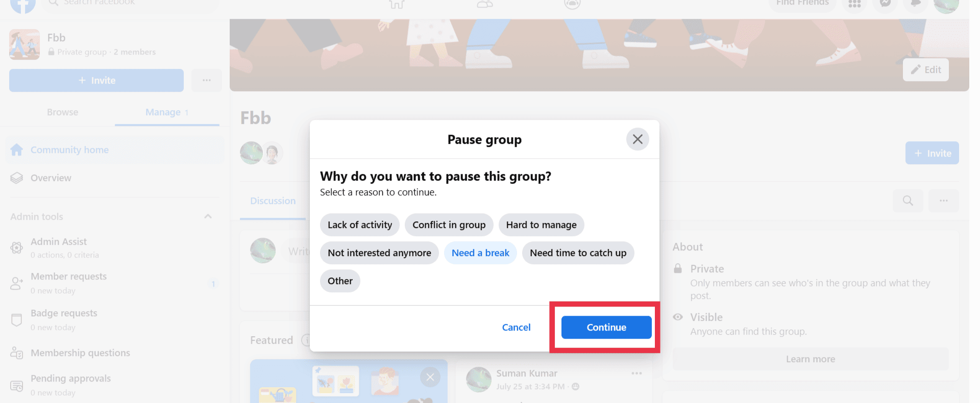The image size is (980, 403).
Task: Open the group more options ellipsis near search
Action: (943, 201)
